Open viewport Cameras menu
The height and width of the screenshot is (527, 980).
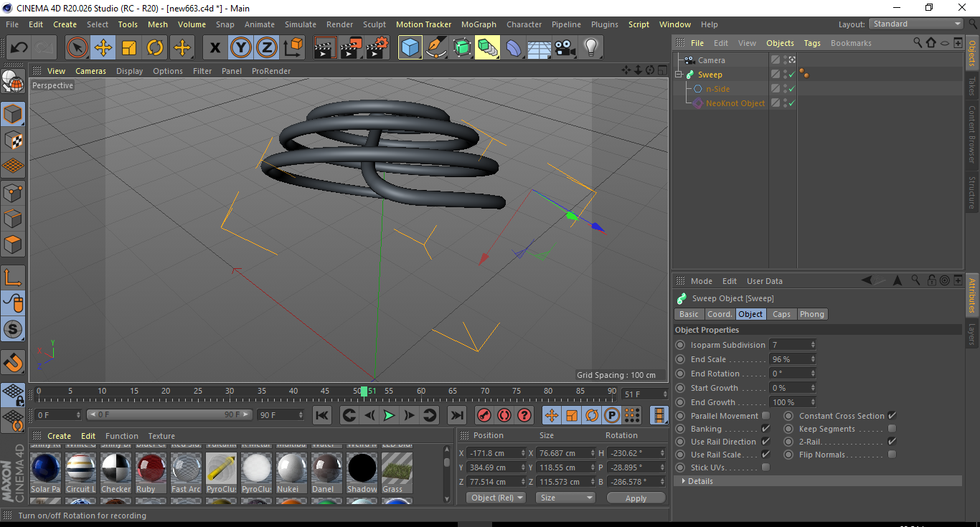click(90, 71)
